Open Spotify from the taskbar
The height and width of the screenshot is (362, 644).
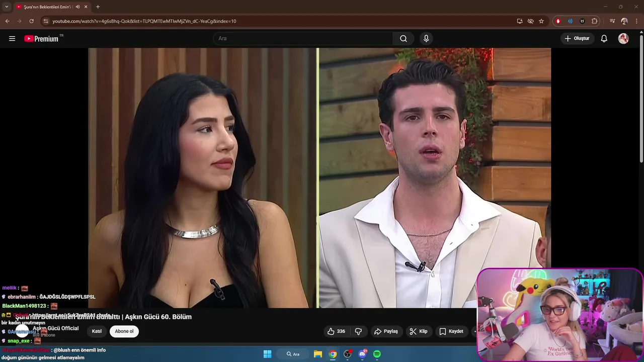pos(377,354)
